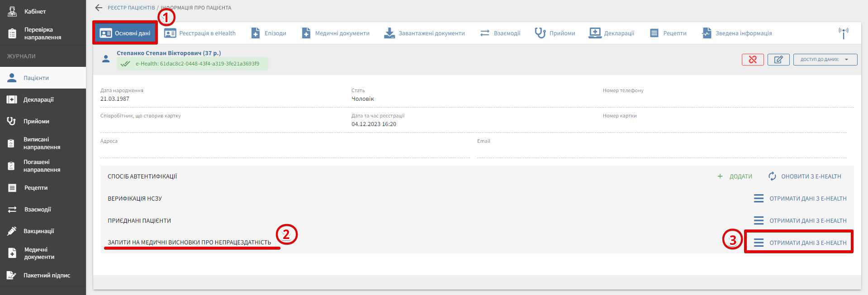The image size is (868, 295).
Task: Click the e-Health patient ID badge
Action: 192,64
